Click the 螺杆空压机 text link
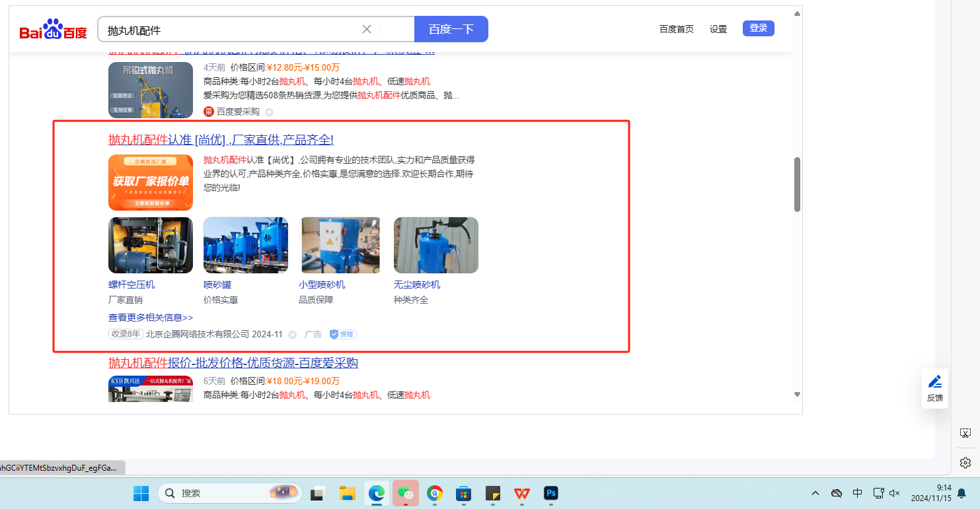The width and height of the screenshot is (980, 509). (x=132, y=285)
